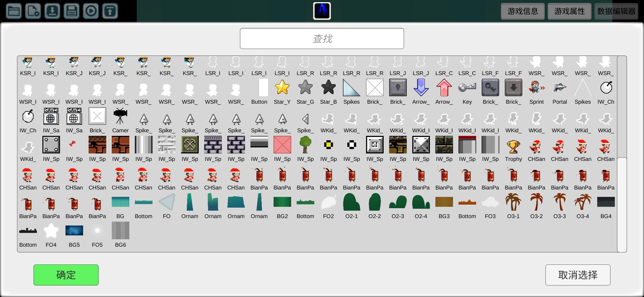Select the BG2 green background sprite

tap(282, 202)
